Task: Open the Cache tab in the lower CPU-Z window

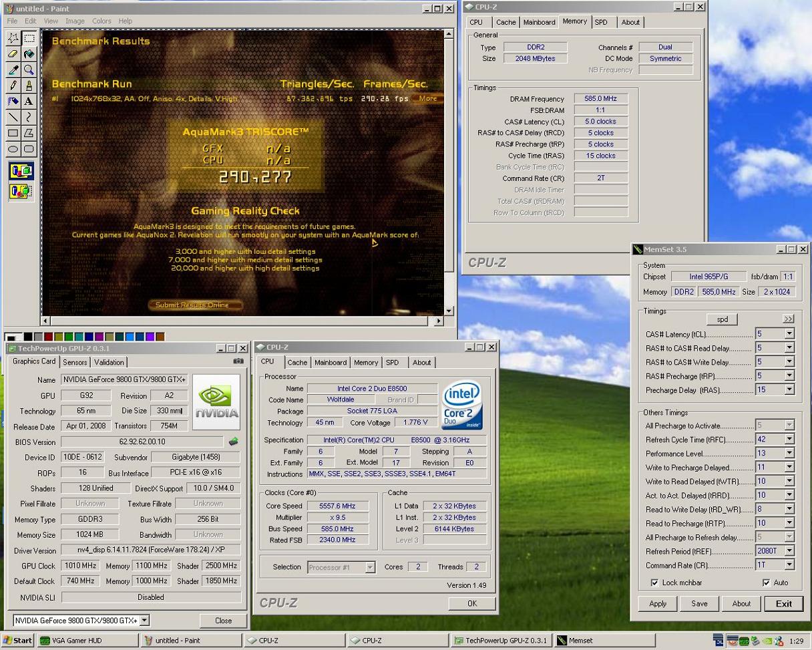Action: 297,362
